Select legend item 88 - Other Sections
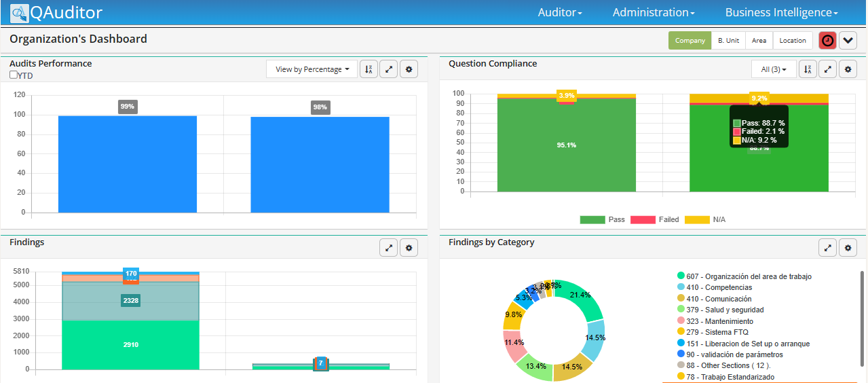This screenshot has width=868, height=383. click(x=725, y=365)
